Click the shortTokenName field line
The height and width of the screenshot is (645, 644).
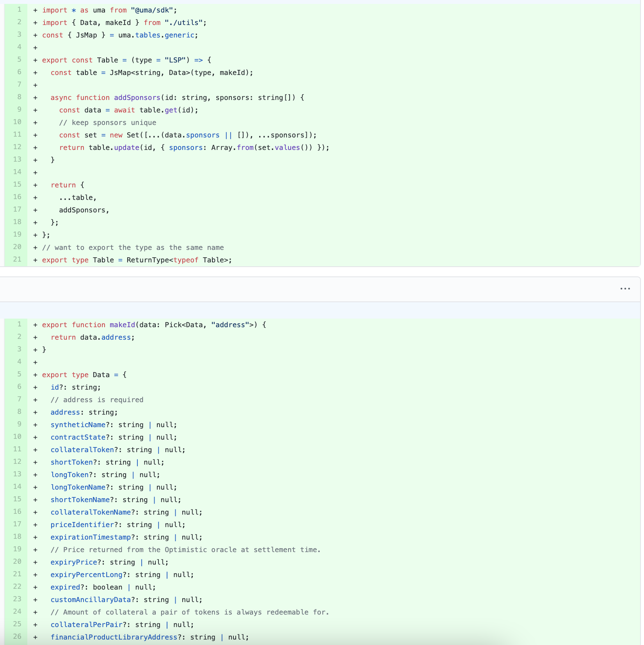[x=116, y=500]
